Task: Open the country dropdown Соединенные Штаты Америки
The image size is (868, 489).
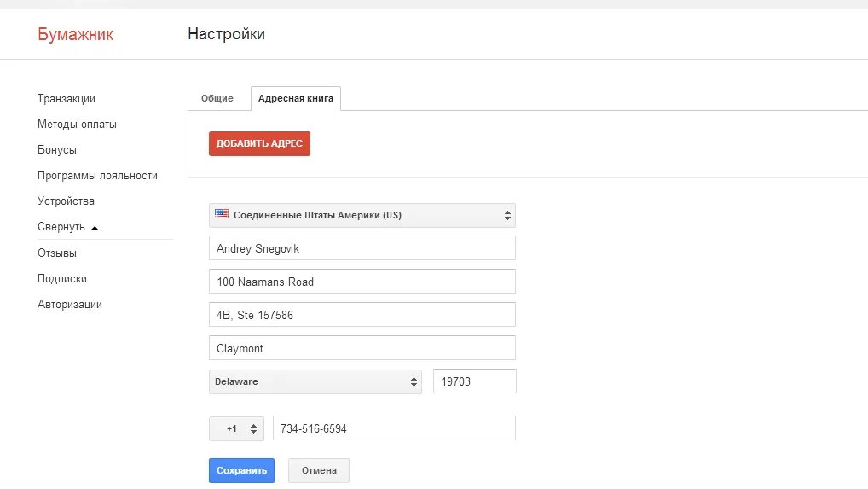Action: [362, 215]
